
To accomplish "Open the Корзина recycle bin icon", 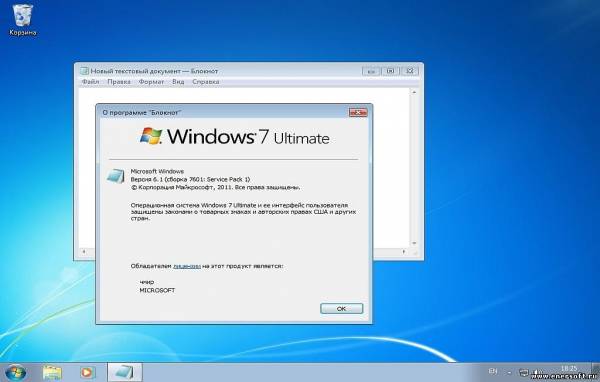I will point(23,20).
